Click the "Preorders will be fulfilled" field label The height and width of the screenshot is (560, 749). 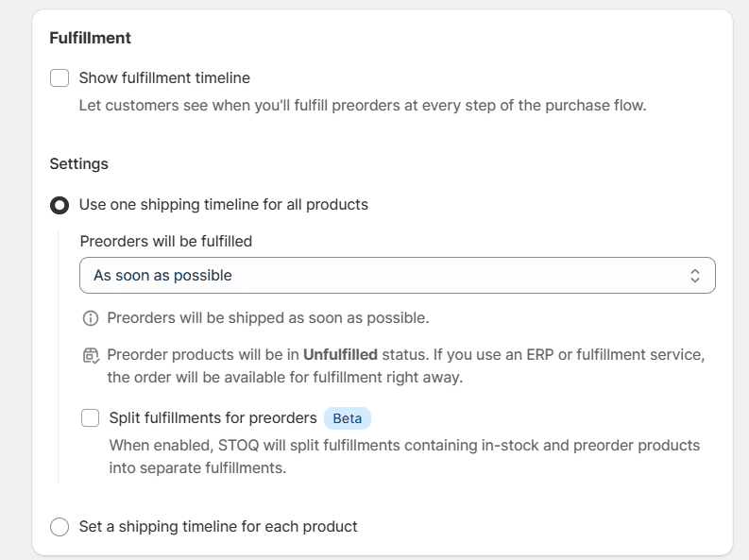166,242
